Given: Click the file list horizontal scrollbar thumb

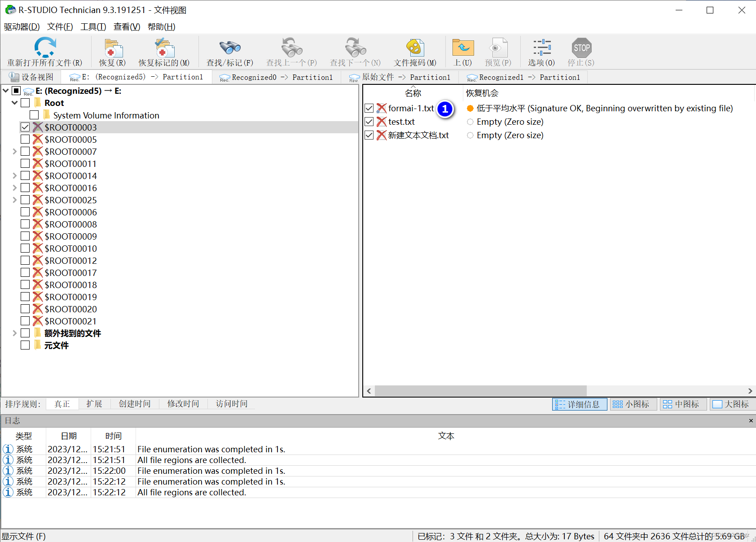Looking at the screenshot, I should tap(480, 391).
